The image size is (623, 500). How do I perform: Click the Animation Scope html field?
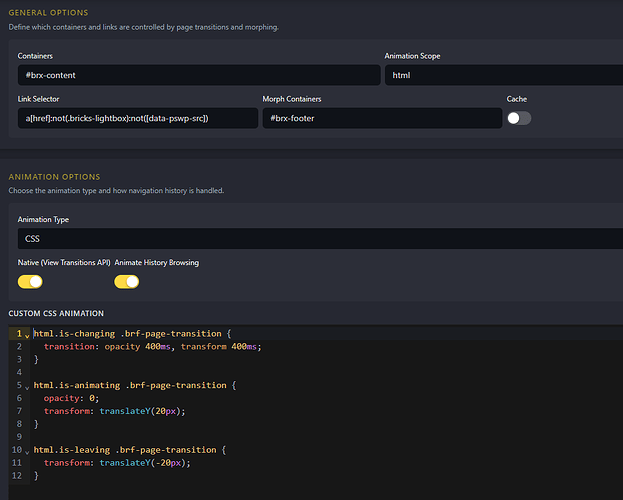504,75
